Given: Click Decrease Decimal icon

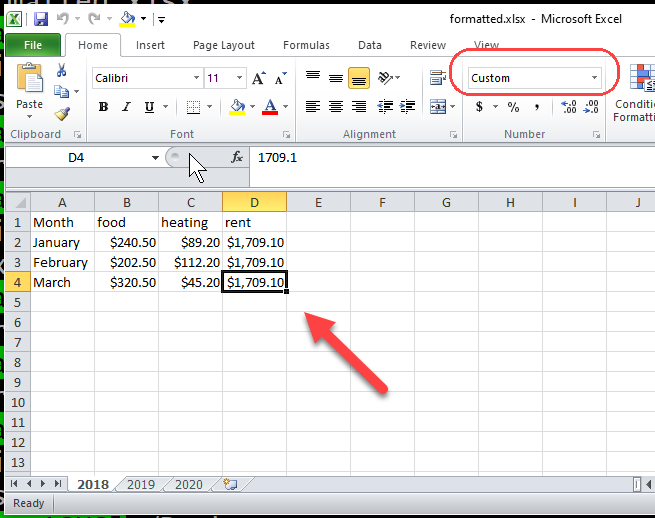Looking at the screenshot, I should click(x=591, y=107).
